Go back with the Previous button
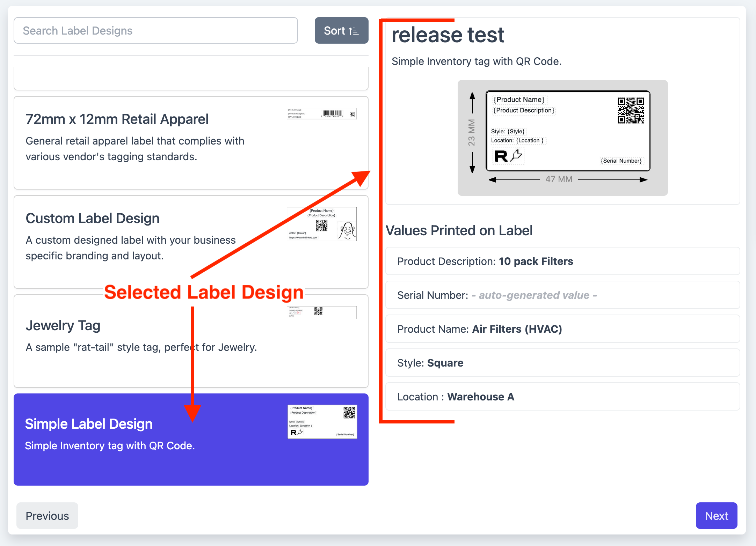 tap(47, 516)
